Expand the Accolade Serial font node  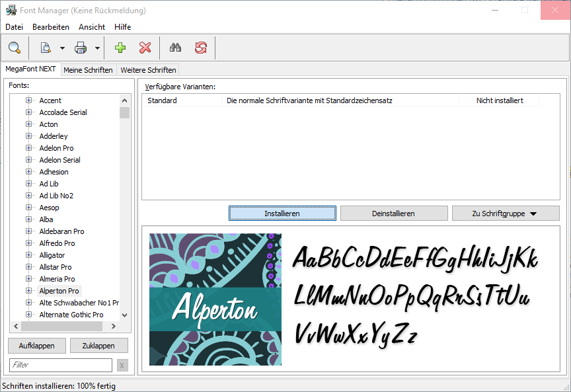(x=29, y=112)
